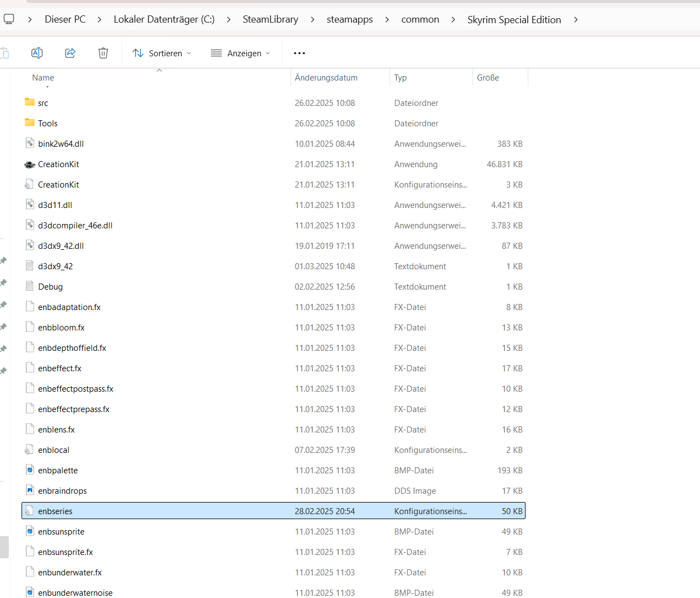Sort by the Änderungsdatum column header
This screenshot has height=598, width=700.
tap(326, 78)
